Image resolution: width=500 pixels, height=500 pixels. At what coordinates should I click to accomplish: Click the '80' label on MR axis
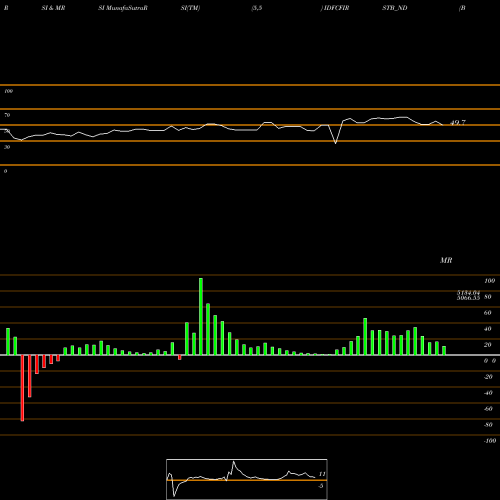[488, 297]
